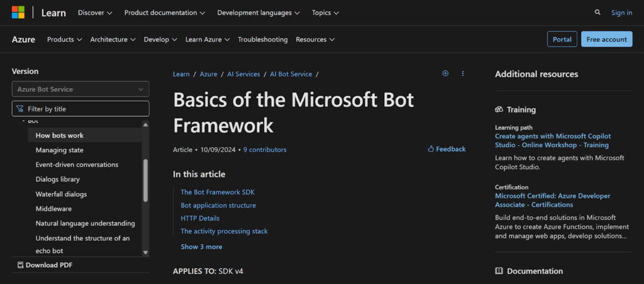Open Create agents with Microsoft Copilot Studio link
The image size is (644, 284).
pos(553,140)
